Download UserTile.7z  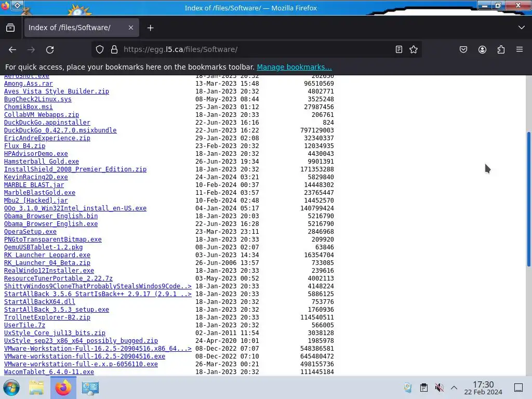[25, 325]
